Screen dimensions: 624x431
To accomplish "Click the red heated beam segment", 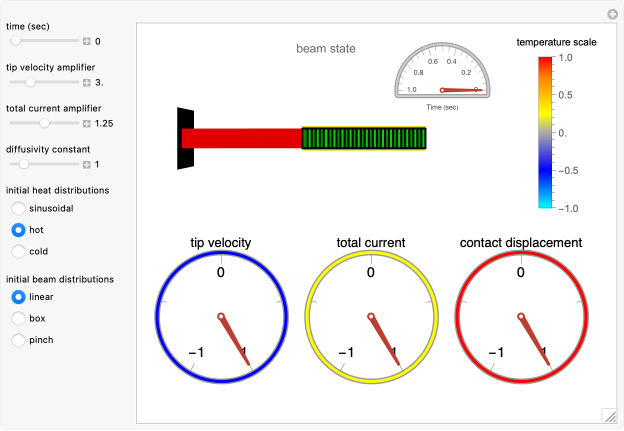I will point(242,138).
